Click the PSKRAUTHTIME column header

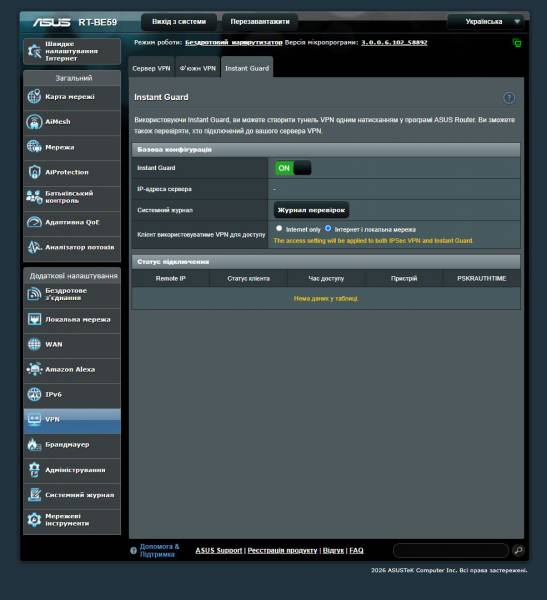point(481,279)
